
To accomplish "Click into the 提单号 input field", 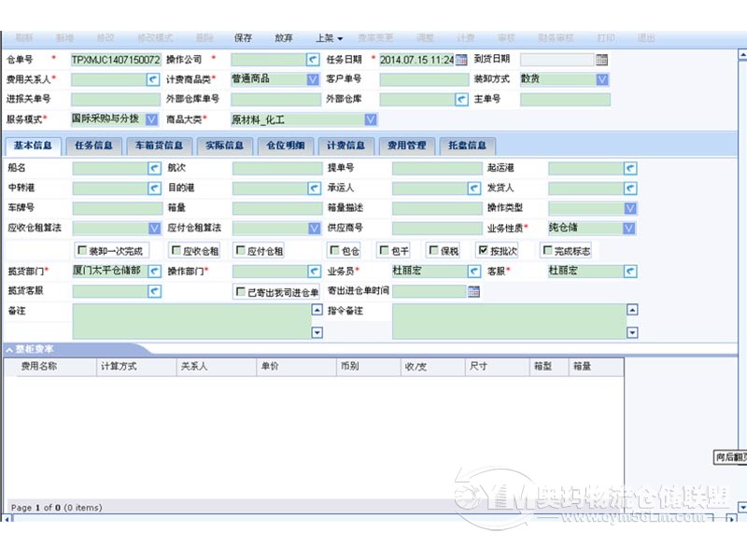I will tap(437, 168).
